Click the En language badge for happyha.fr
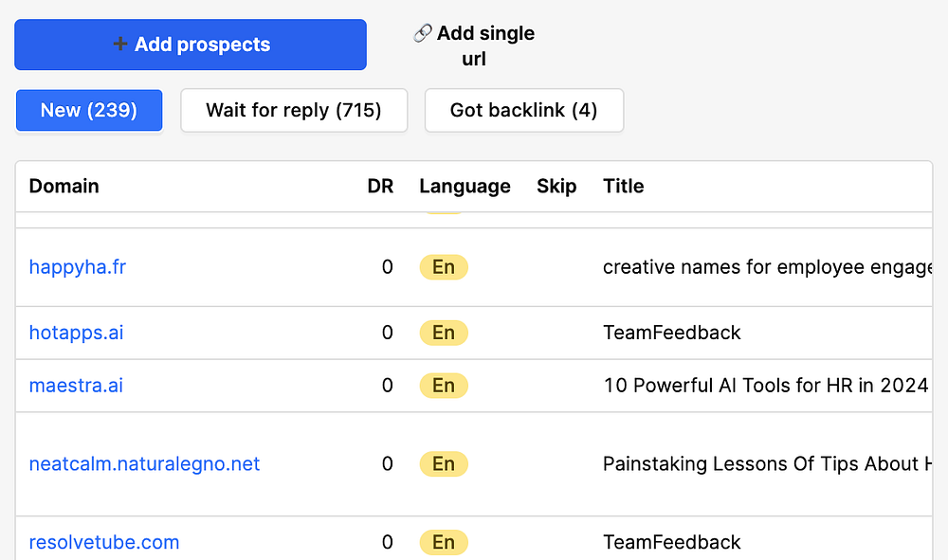Screen dimensions: 948x560 click(444, 267)
